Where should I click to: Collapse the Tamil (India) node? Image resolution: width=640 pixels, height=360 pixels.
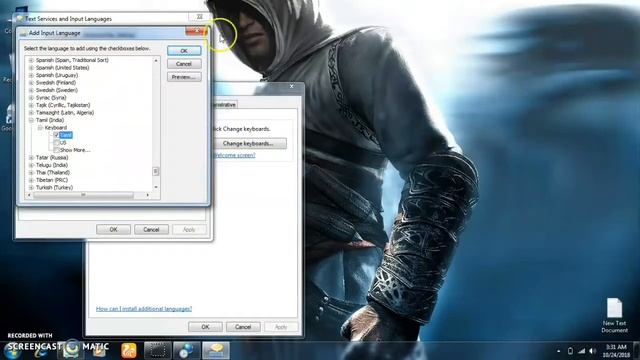tap(31, 120)
